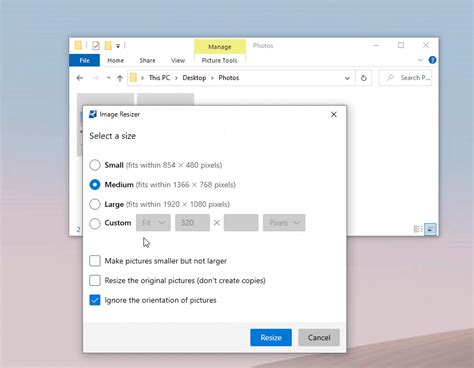
Task: Switch to large thumbnails view icon
Action: coord(430,229)
